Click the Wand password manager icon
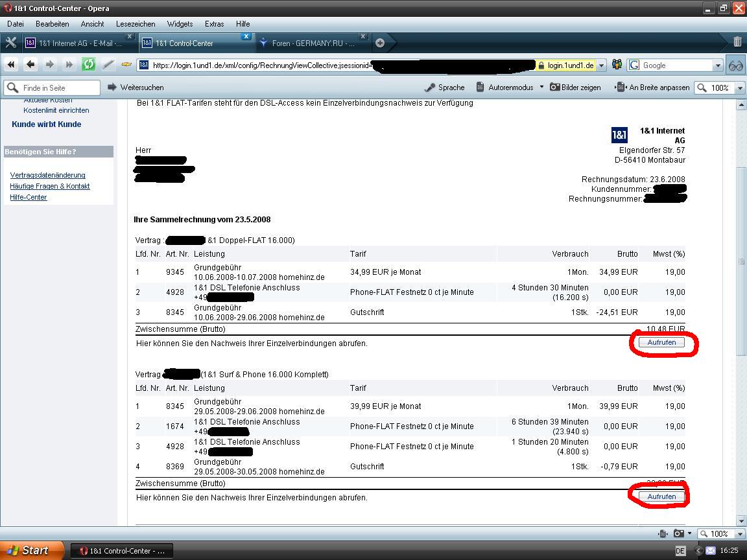 [x=108, y=64]
